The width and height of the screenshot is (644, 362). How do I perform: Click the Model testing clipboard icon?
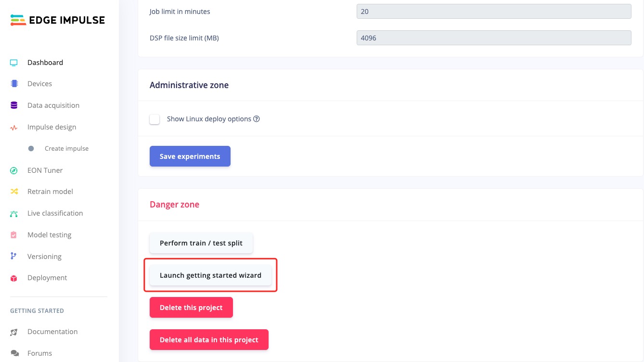click(x=14, y=235)
